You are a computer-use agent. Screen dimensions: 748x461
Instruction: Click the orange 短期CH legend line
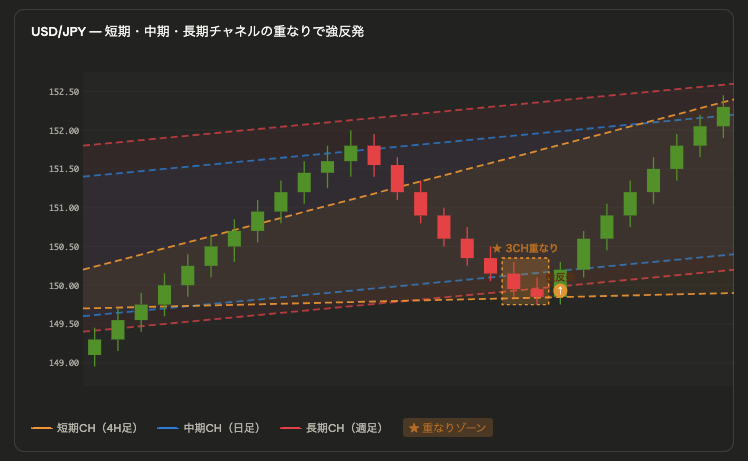coord(42,428)
